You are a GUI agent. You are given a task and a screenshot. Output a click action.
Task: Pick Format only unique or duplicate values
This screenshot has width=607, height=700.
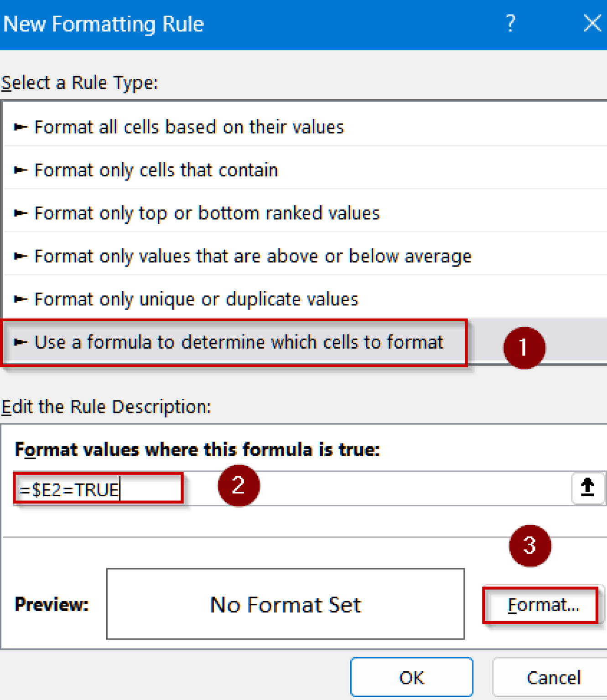pos(305,299)
